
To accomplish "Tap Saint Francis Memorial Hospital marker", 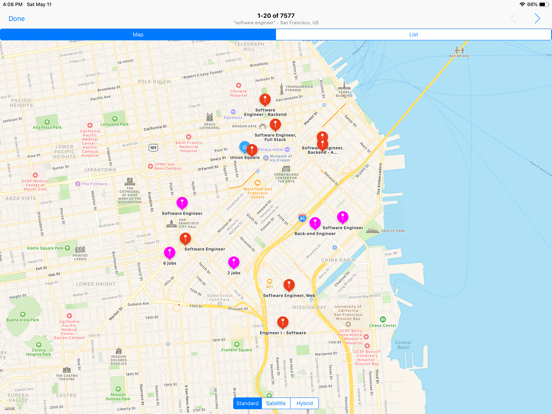I will 188,137.
